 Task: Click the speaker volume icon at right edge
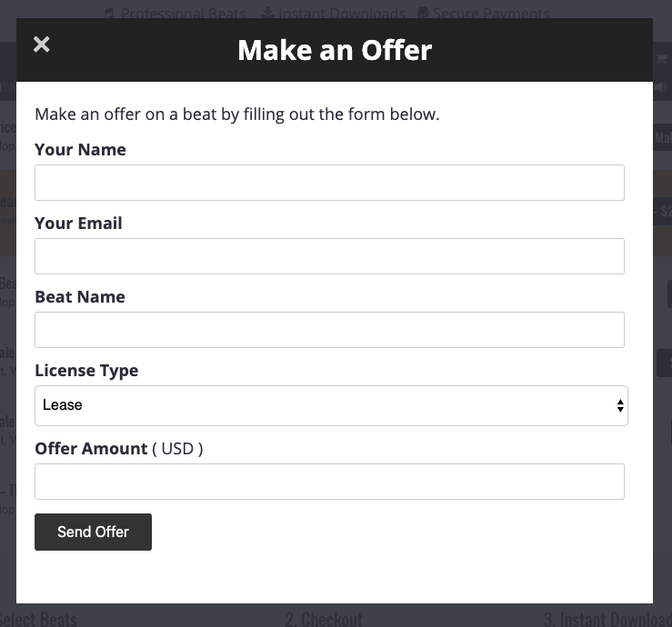pyautogui.click(x=661, y=87)
